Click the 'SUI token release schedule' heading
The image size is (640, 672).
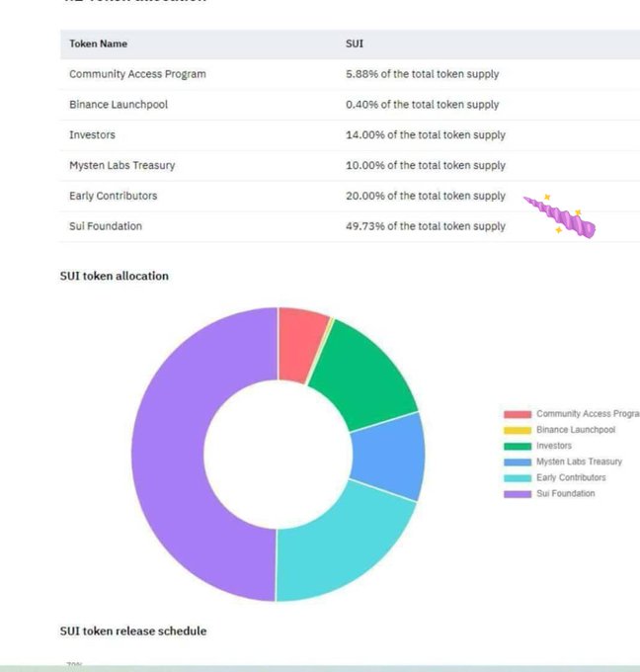pos(133,631)
